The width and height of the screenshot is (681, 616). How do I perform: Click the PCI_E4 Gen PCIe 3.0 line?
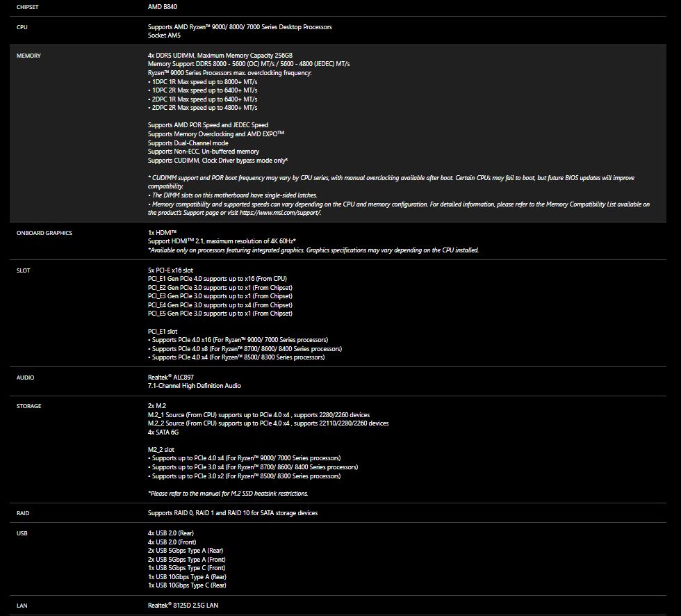coord(220,305)
